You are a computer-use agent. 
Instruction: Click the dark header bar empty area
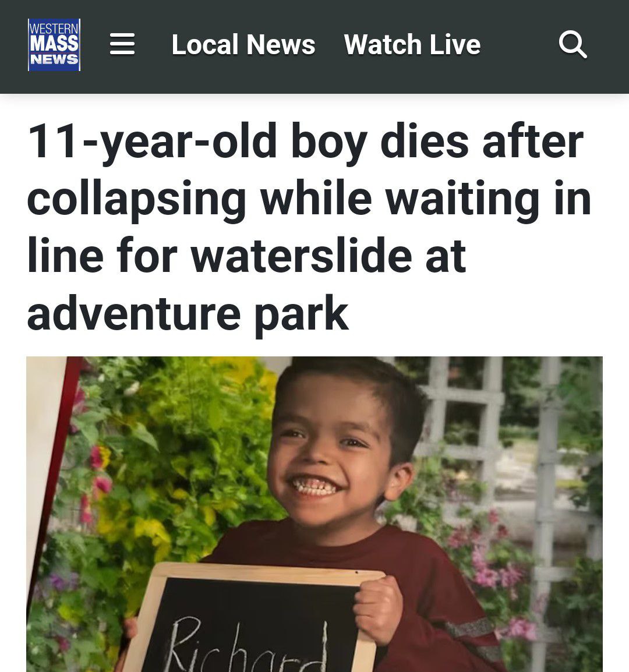519,45
